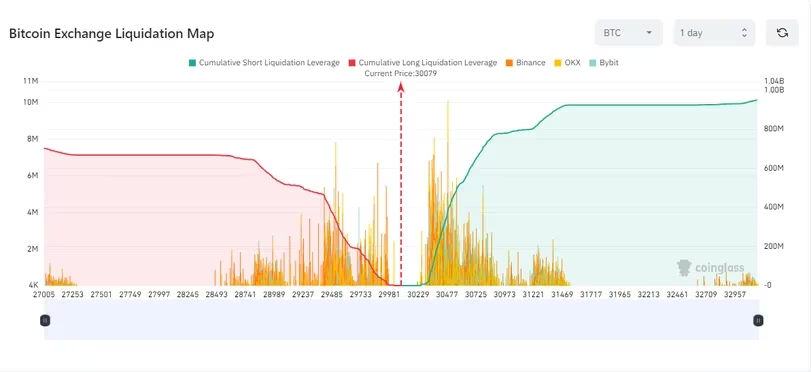Click the 27501 x-axis label
811x372 pixels.
101,293
